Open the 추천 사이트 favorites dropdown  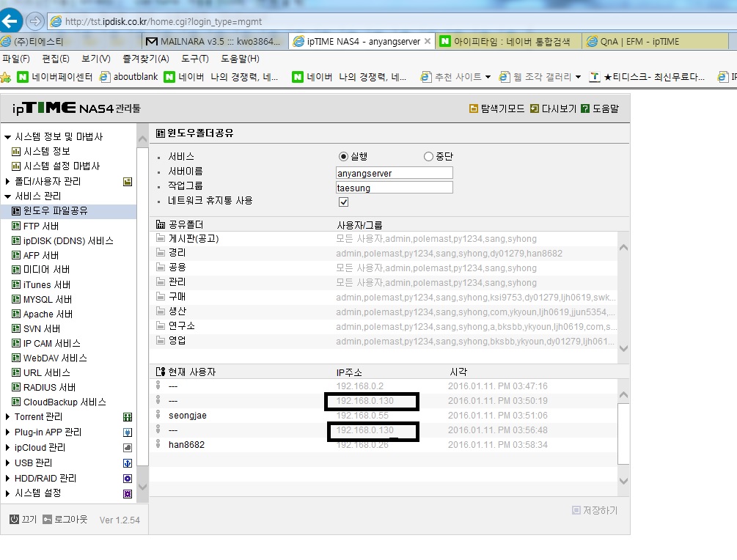456,76
